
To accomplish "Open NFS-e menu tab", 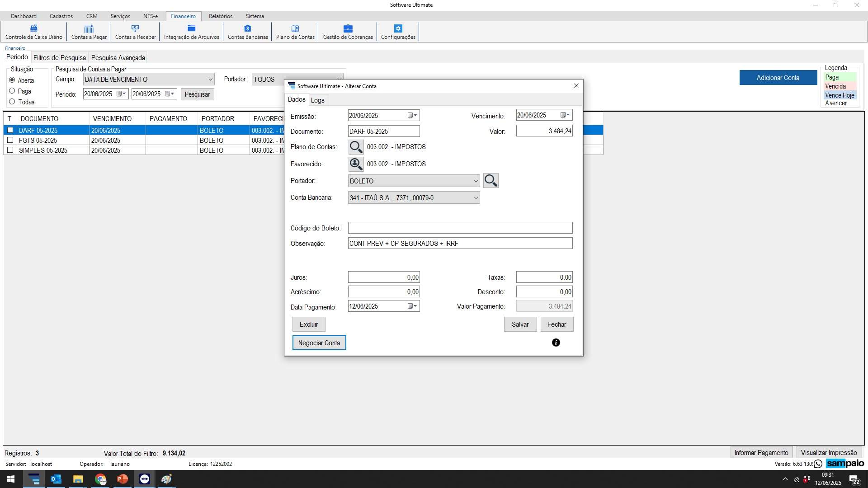I will tap(151, 16).
